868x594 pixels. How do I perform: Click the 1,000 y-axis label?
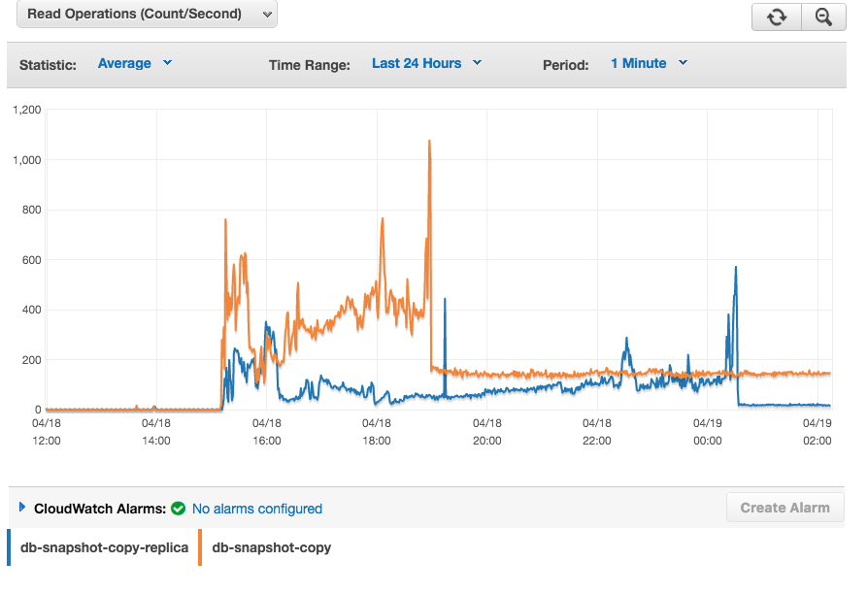tap(26, 160)
